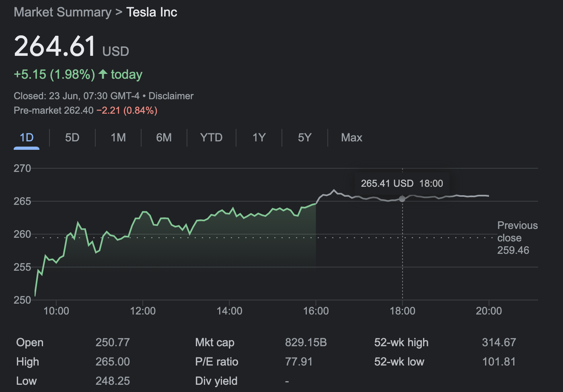
Task: Click the 16:00 time axis label
Action: [316, 311]
